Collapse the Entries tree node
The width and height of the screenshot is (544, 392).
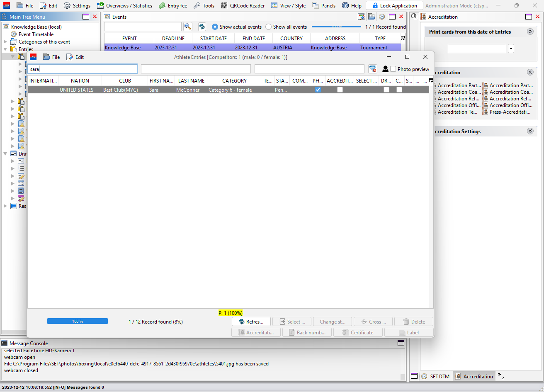(5, 49)
